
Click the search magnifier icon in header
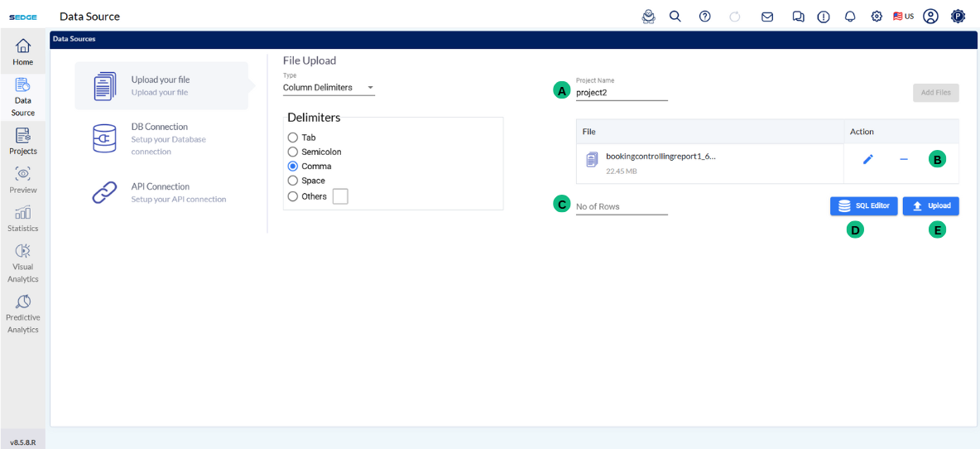pos(675,17)
